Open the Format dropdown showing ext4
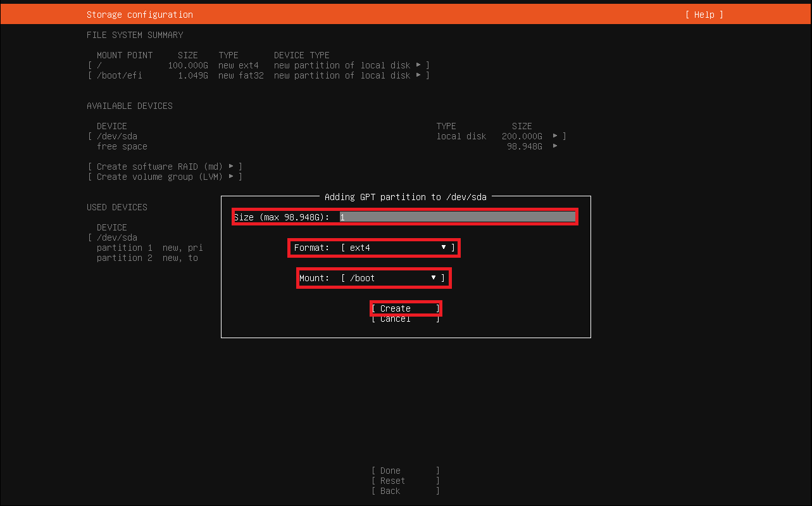This screenshot has width=812, height=506. pos(398,248)
